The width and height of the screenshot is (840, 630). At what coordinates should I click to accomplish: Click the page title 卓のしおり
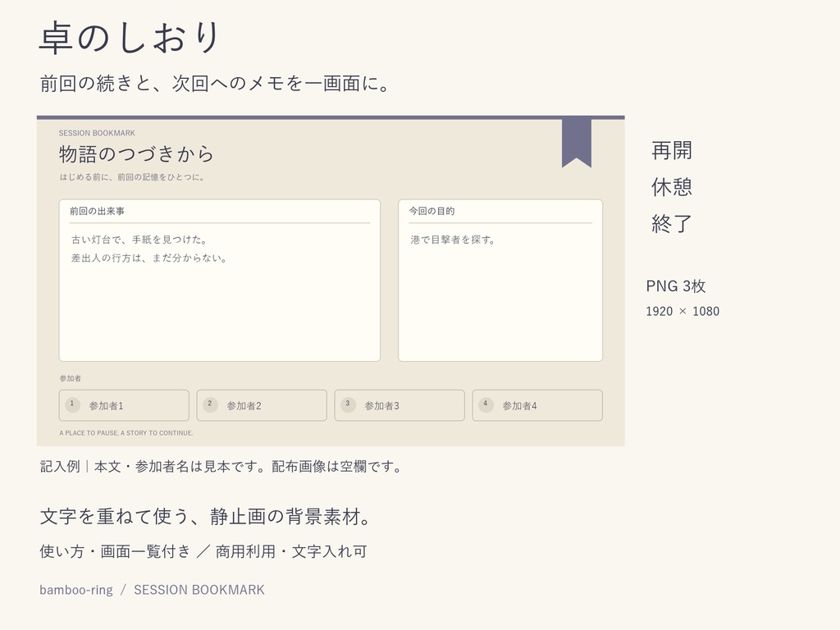130,38
